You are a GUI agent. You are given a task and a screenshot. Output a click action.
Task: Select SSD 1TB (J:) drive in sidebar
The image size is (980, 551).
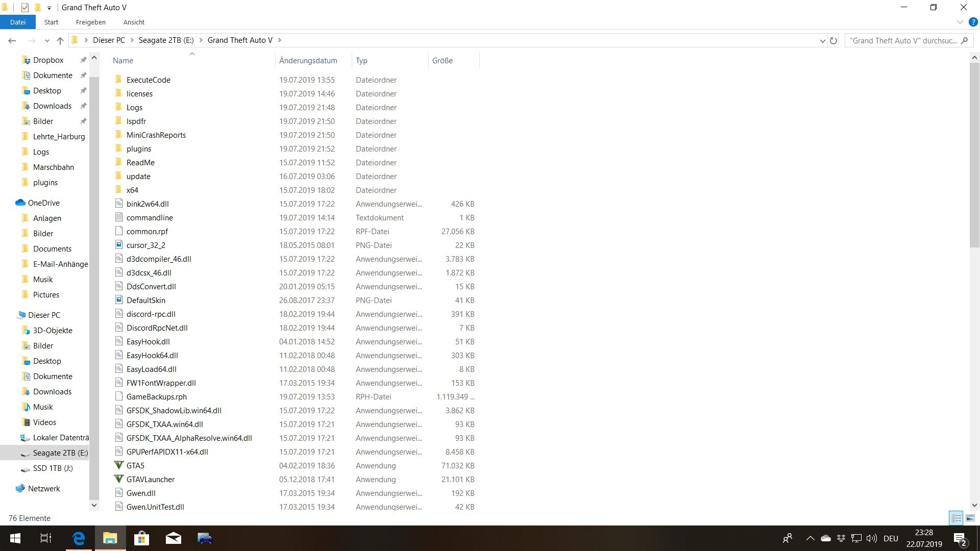[x=53, y=468]
